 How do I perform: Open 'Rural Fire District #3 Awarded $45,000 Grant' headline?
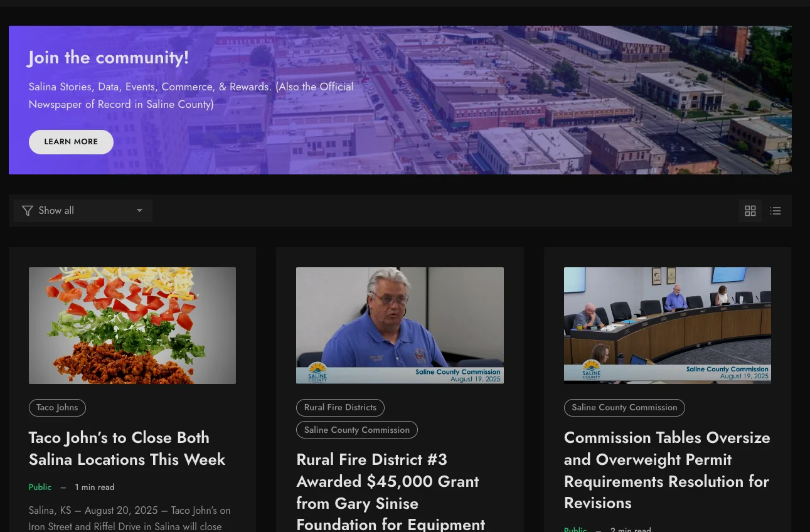(x=390, y=492)
